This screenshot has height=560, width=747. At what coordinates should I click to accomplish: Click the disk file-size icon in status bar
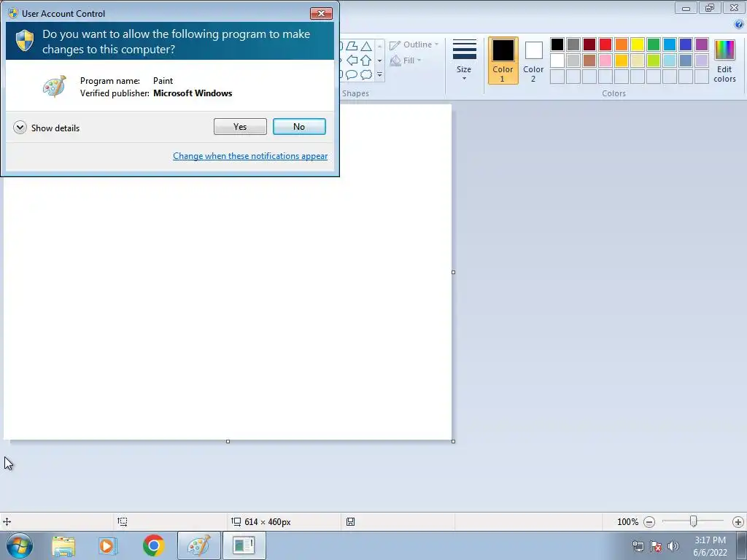350,521
